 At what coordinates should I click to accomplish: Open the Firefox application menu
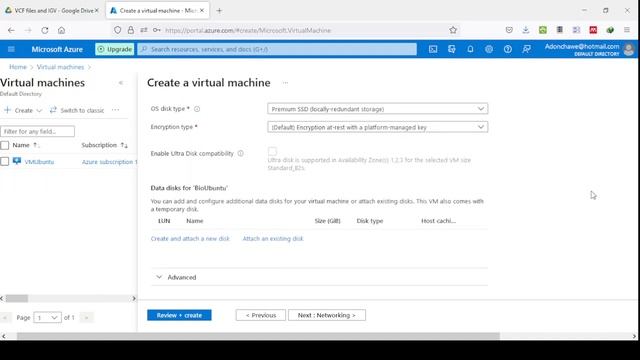(x=627, y=30)
